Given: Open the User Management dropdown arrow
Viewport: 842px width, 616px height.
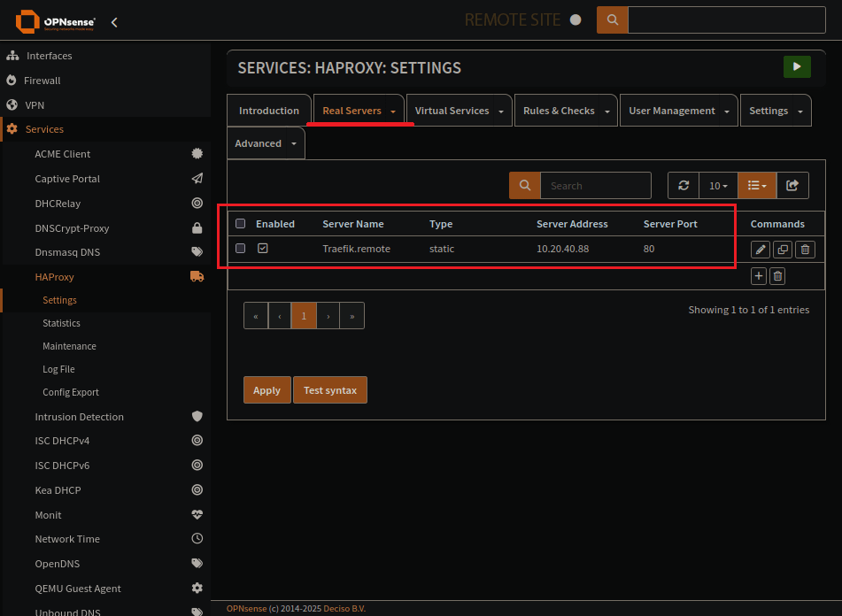Looking at the screenshot, I should click(x=727, y=111).
